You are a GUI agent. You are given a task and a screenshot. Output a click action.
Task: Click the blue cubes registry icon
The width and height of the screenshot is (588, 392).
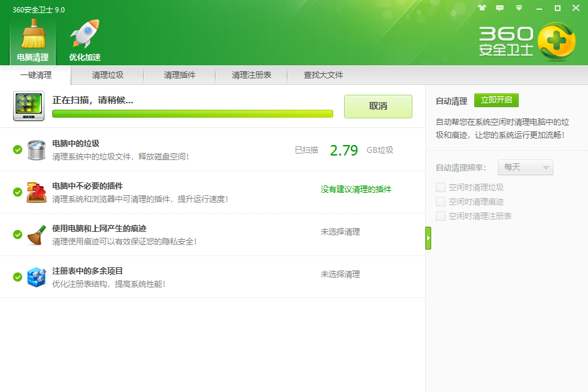[x=37, y=277]
